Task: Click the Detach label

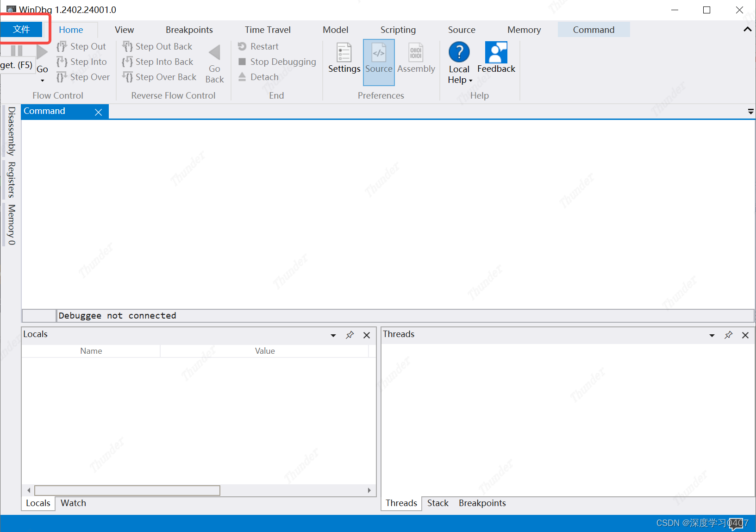Action: (x=264, y=77)
